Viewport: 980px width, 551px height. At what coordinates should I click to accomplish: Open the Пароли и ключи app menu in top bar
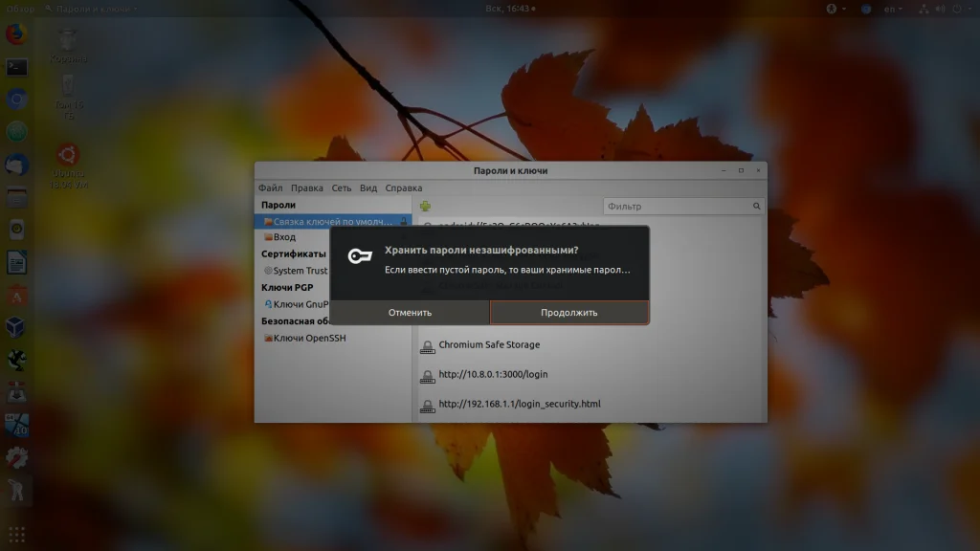coord(91,9)
